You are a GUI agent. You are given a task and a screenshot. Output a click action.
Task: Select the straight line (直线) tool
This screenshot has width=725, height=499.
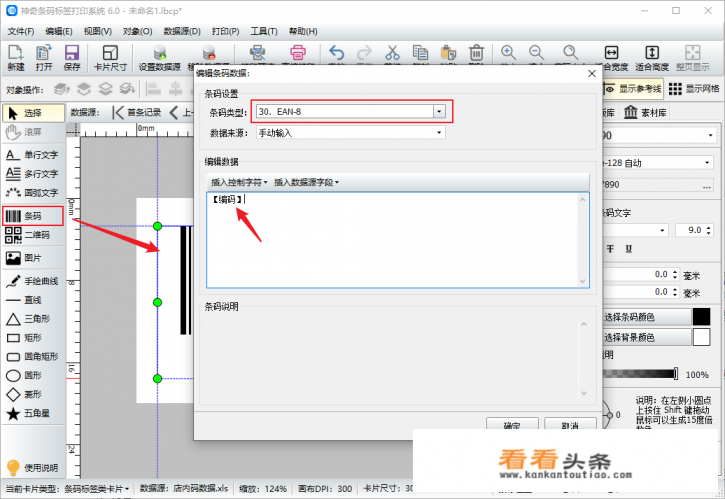[x=33, y=300]
